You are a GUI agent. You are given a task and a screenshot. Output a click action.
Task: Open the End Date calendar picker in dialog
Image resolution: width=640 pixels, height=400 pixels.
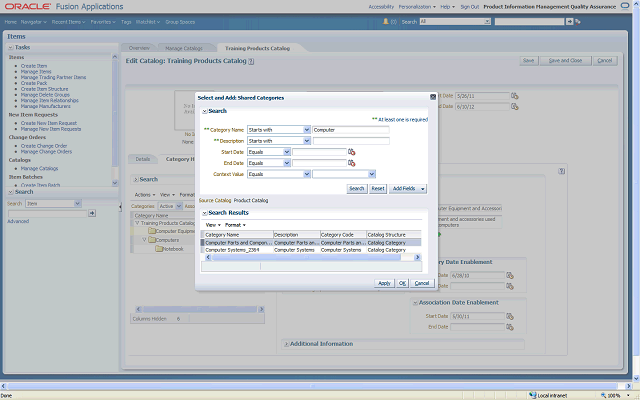coord(352,163)
